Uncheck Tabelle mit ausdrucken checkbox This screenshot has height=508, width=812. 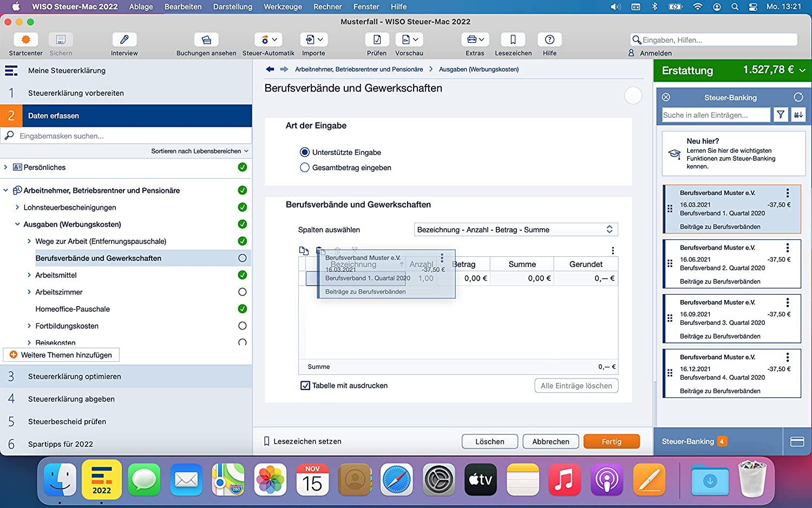[x=305, y=386]
